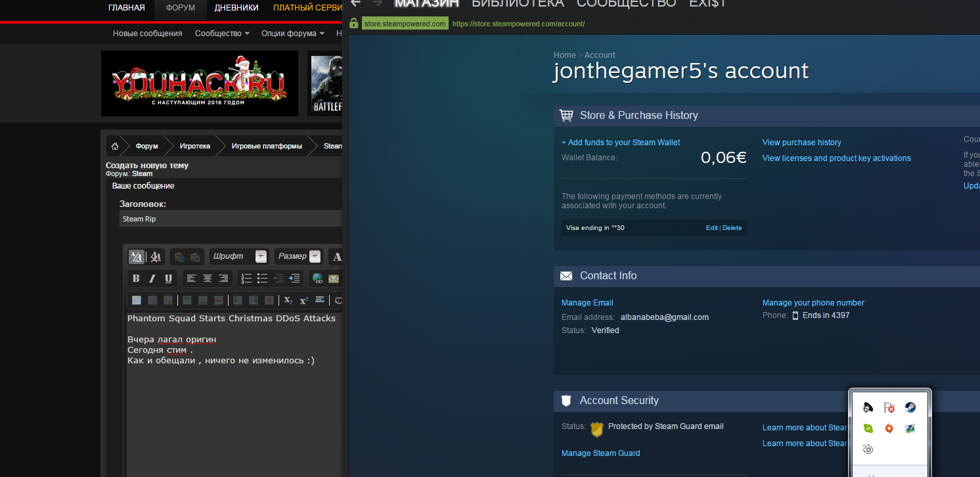The width and height of the screenshot is (980, 477).
Task: Insert a bulleted list
Action: coord(262,279)
